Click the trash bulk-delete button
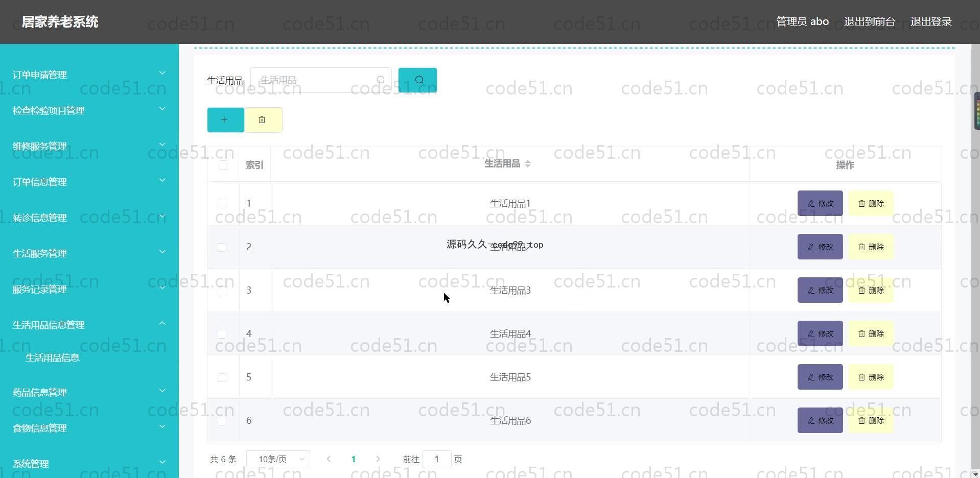The image size is (980, 478). (263, 120)
